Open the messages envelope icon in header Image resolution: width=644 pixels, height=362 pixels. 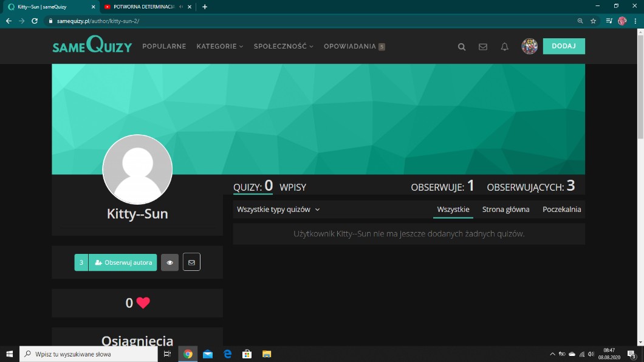pyautogui.click(x=483, y=47)
